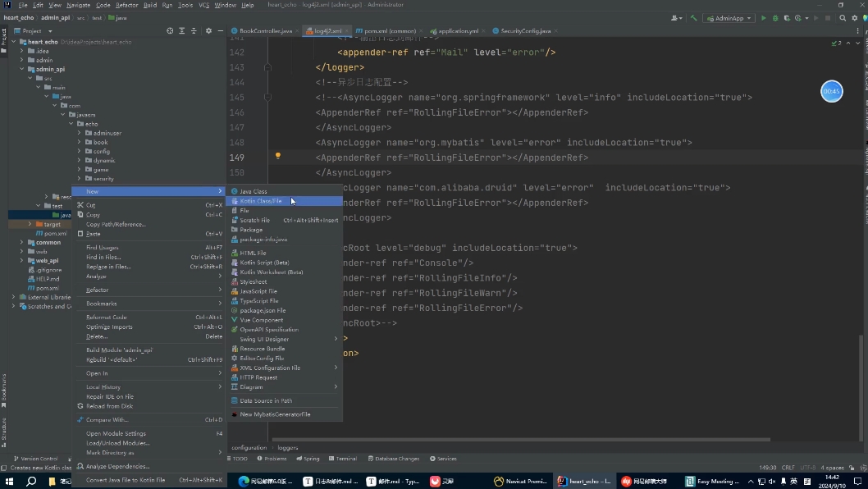Select opened file target icon in Project panel

point(170,31)
